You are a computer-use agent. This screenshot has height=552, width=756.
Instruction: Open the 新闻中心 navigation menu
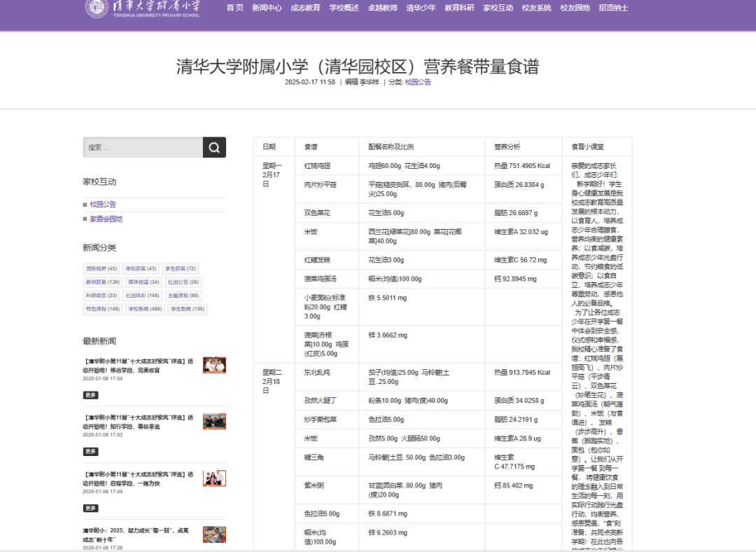pyautogui.click(x=267, y=8)
